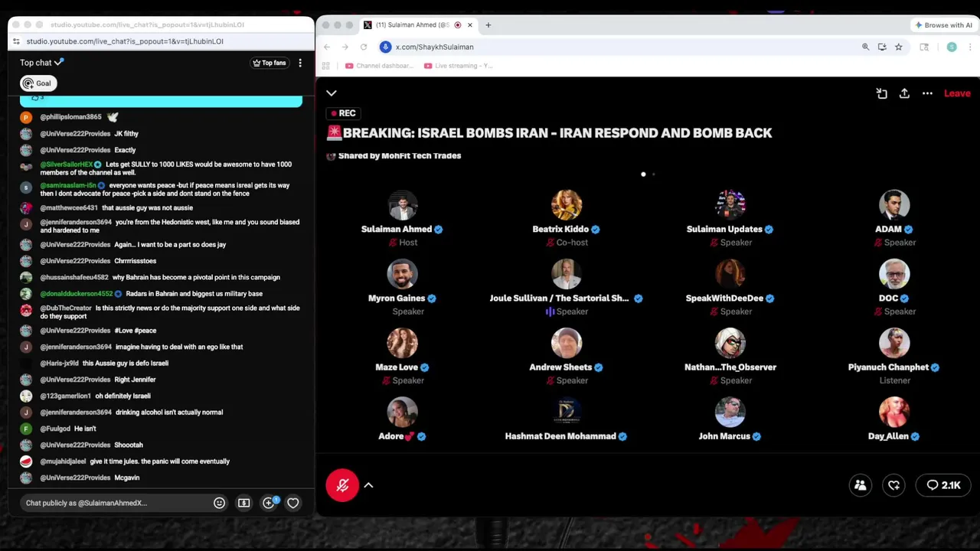Open Channel dashboard bookmark
980x551 pixels.
tap(379, 66)
